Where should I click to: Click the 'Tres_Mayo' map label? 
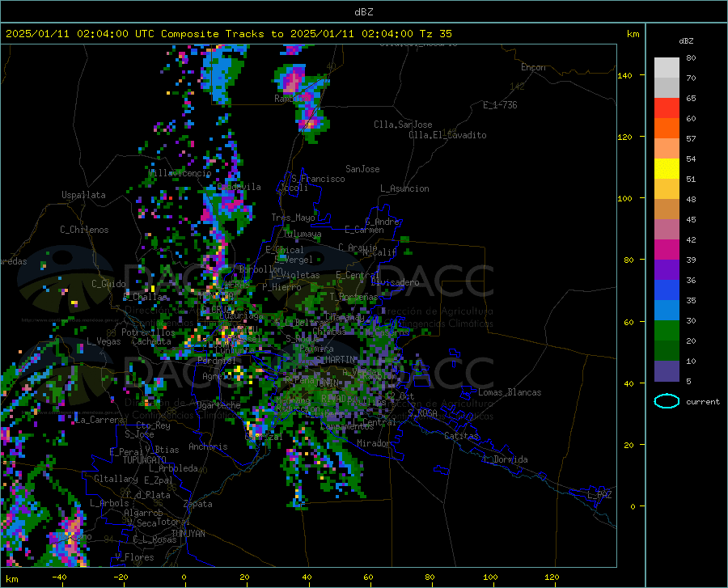pos(293,218)
